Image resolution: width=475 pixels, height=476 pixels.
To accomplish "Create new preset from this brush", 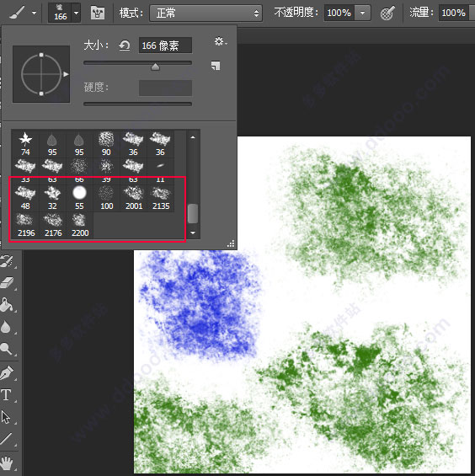I will [216, 66].
